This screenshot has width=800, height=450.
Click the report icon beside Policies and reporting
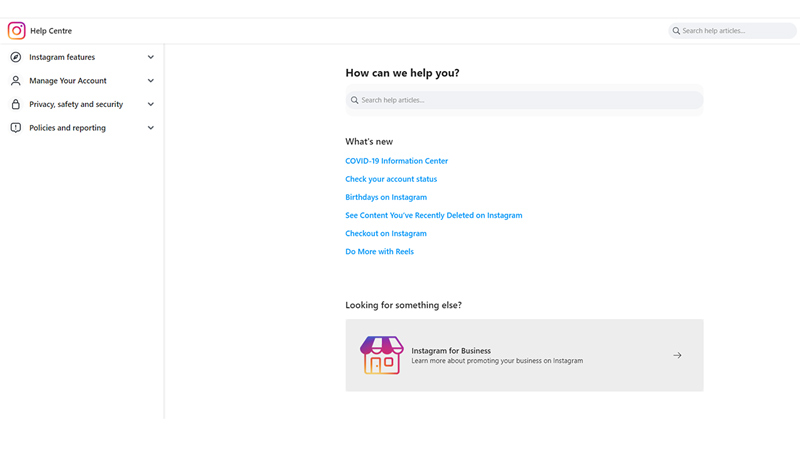coord(16,128)
